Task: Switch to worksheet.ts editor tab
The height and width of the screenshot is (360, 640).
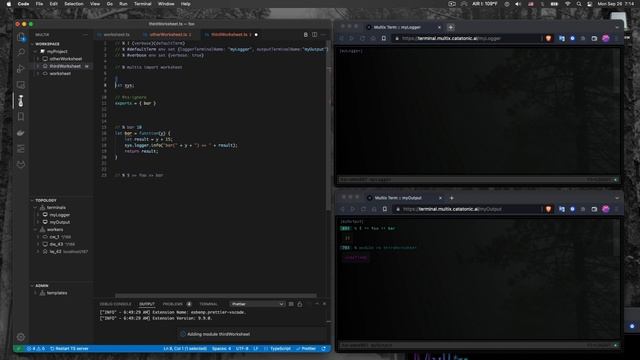Action: click(116, 35)
